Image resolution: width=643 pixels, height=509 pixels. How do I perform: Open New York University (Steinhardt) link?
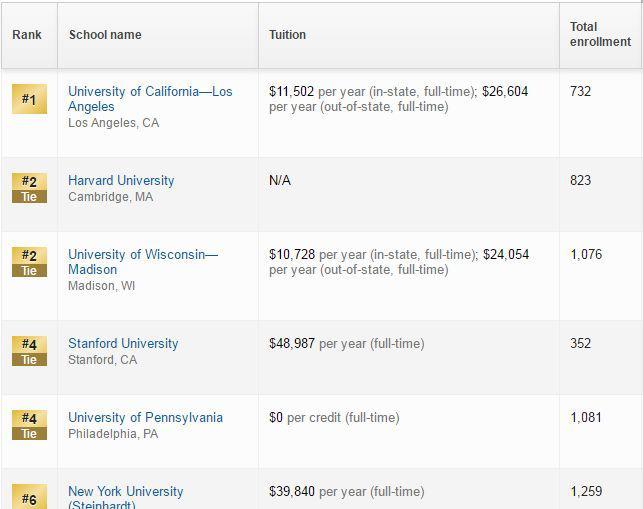[x=125, y=497]
